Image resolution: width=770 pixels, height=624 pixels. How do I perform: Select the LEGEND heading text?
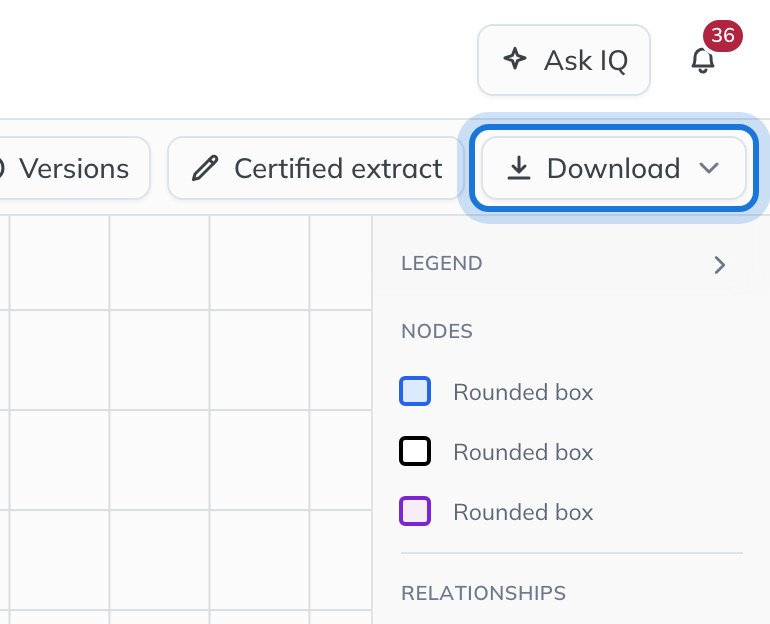(441, 264)
